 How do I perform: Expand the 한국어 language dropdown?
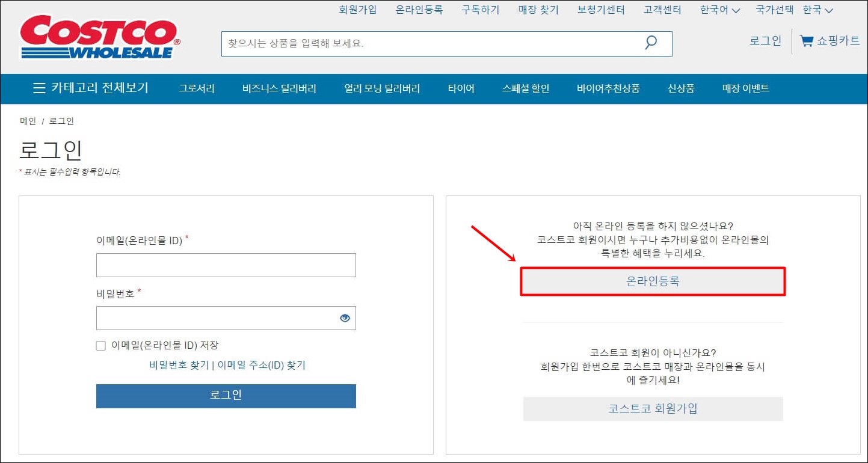pyautogui.click(x=719, y=10)
